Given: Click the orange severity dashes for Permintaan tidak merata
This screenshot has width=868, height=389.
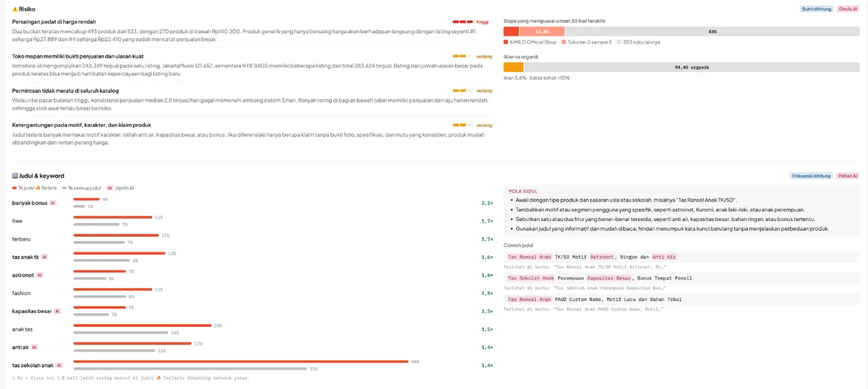Looking at the screenshot, I should pyautogui.click(x=463, y=90).
